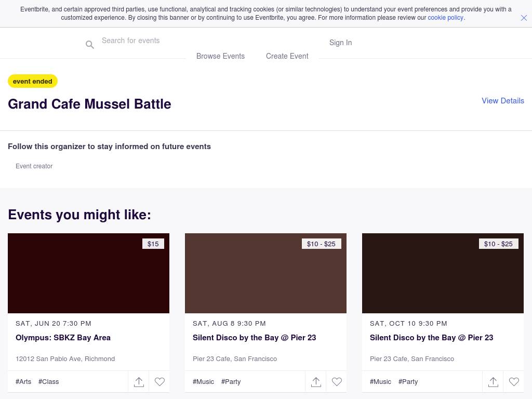Share the Aug 8 Silent Disco event
Image resolution: width=532 pixels, height=399 pixels.
(x=316, y=382)
